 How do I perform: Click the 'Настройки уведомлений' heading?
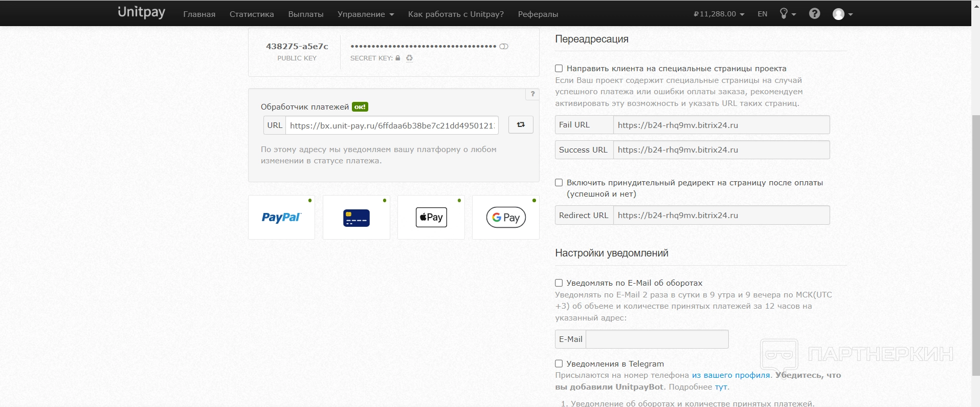pos(612,253)
